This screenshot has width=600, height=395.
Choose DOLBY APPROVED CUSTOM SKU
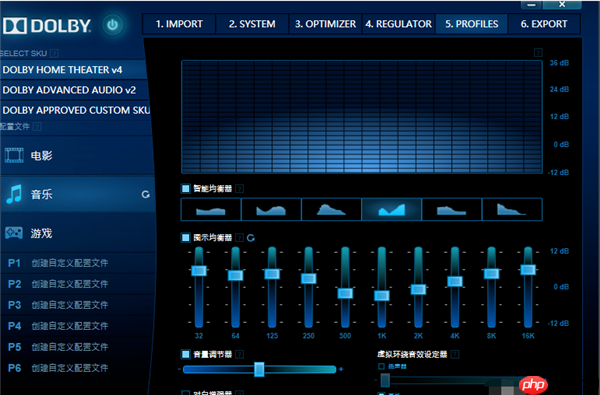[x=75, y=110]
